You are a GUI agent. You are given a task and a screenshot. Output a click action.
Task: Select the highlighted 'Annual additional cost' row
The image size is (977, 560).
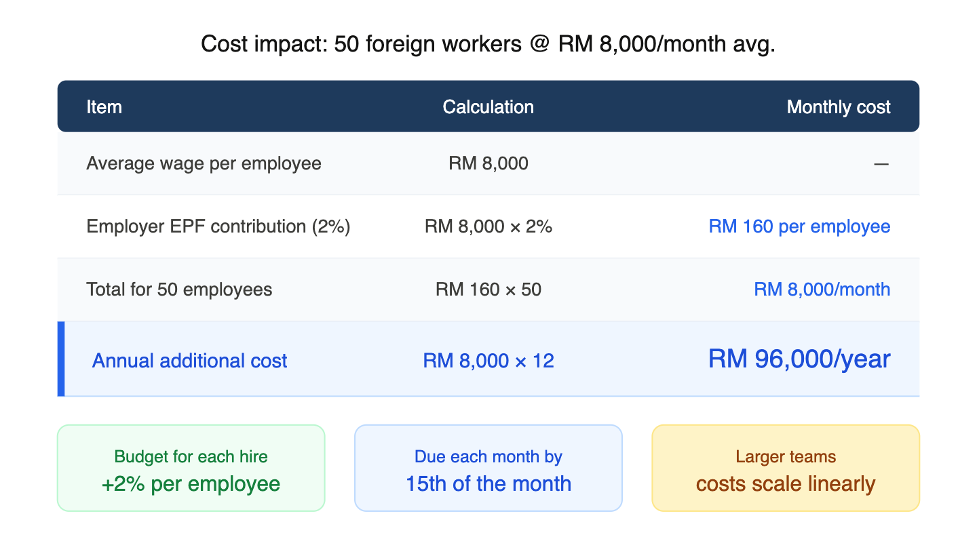click(189, 360)
